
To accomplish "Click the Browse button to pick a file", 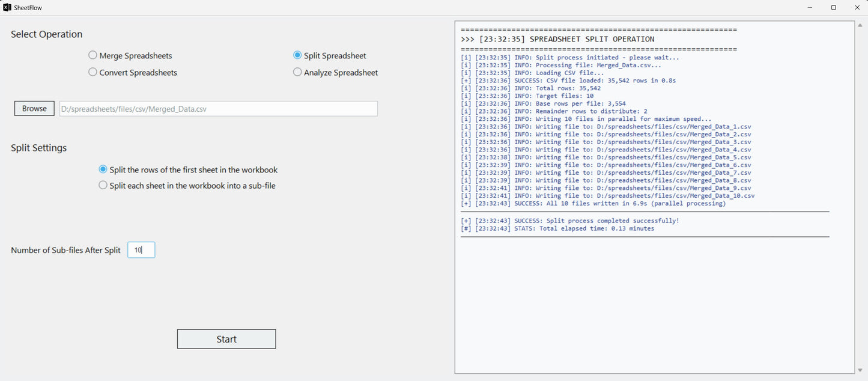I will point(34,108).
